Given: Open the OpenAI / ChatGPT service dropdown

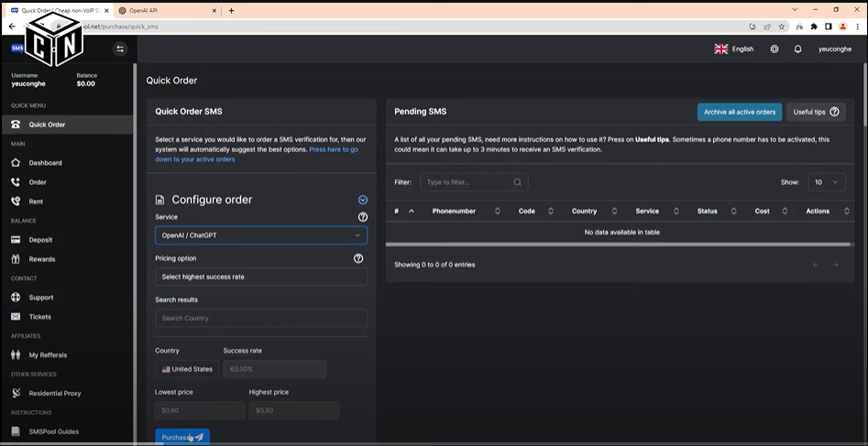Looking at the screenshot, I should point(261,235).
